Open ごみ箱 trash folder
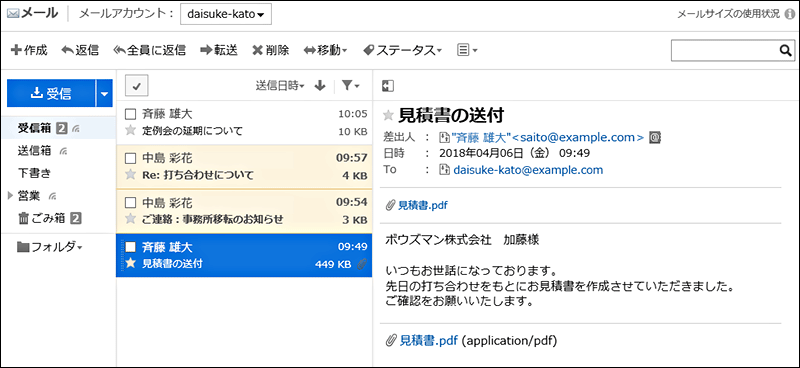The image size is (800, 368). 48,219
